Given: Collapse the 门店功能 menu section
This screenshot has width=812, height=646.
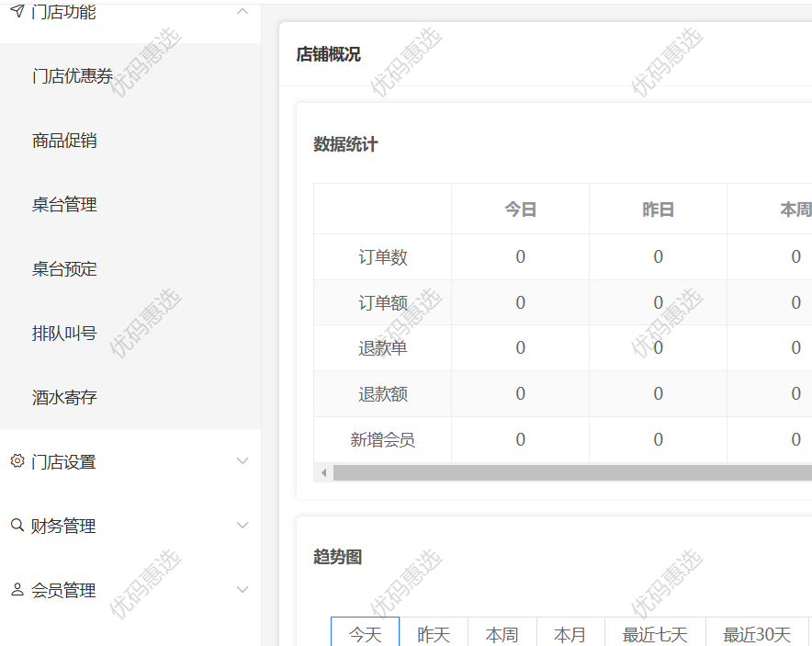Looking at the screenshot, I should (x=242, y=11).
